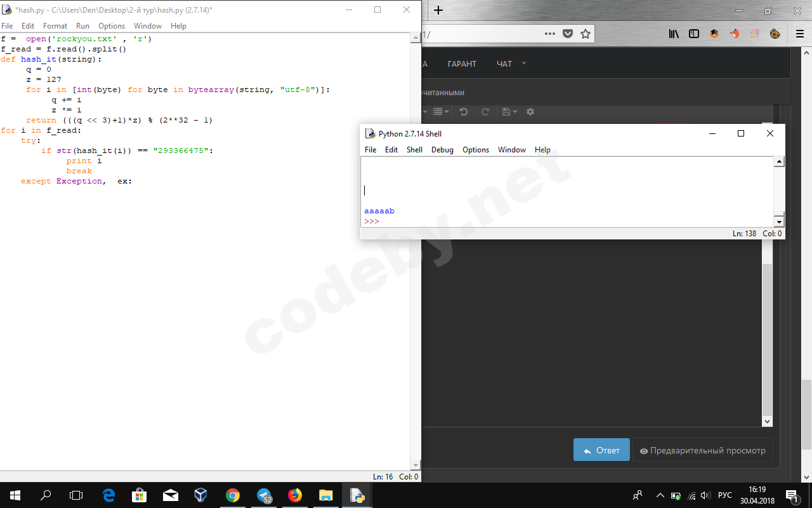Show hidden system tray icons
The width and height of the screenshot is (812, 508).
coord(660,495)
